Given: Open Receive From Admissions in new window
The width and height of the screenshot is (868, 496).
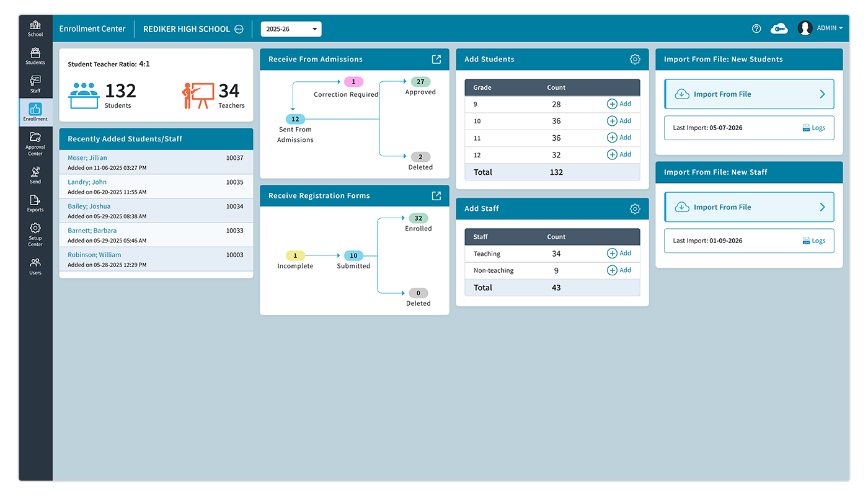Looking at the screenshot, I should click(x=436, y=60).
